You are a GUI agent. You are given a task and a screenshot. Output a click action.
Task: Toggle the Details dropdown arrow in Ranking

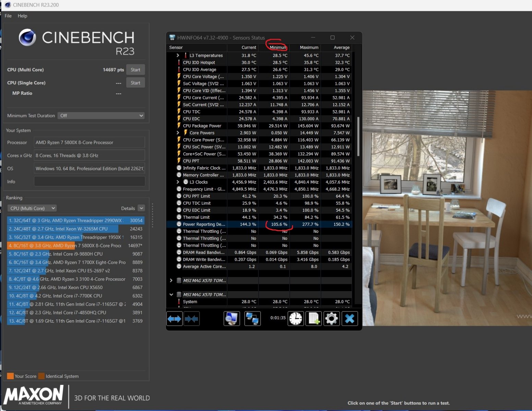pos(141,208)
